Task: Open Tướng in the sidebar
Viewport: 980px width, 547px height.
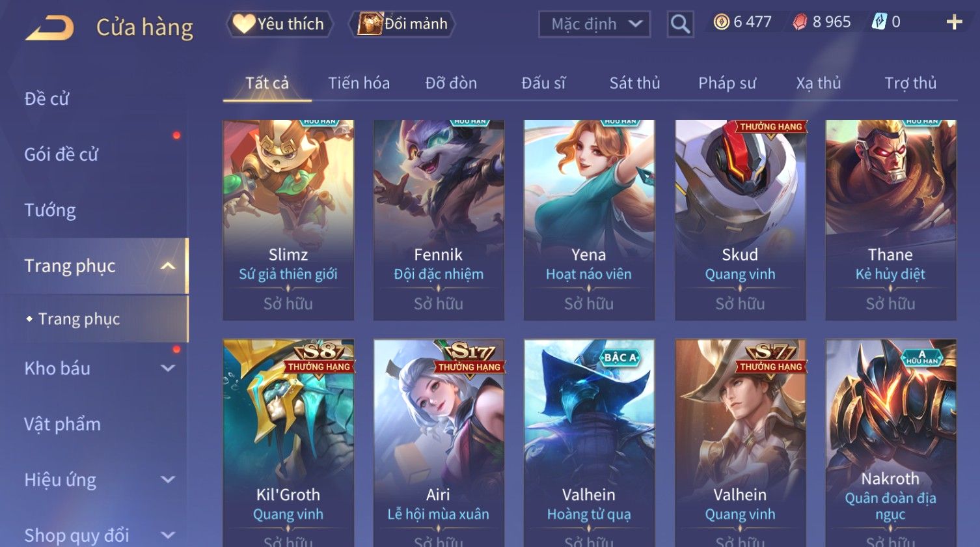Action: (x=50, y=210)
